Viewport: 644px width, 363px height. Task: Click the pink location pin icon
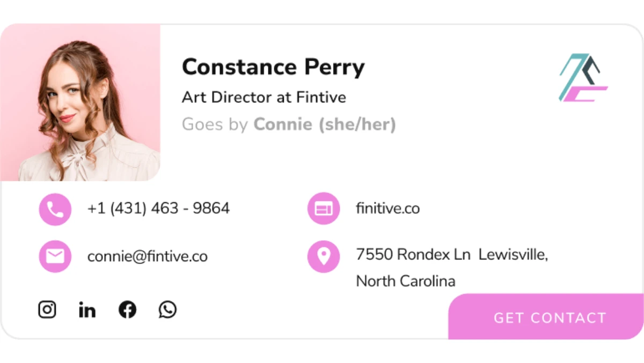click(323, 256)
